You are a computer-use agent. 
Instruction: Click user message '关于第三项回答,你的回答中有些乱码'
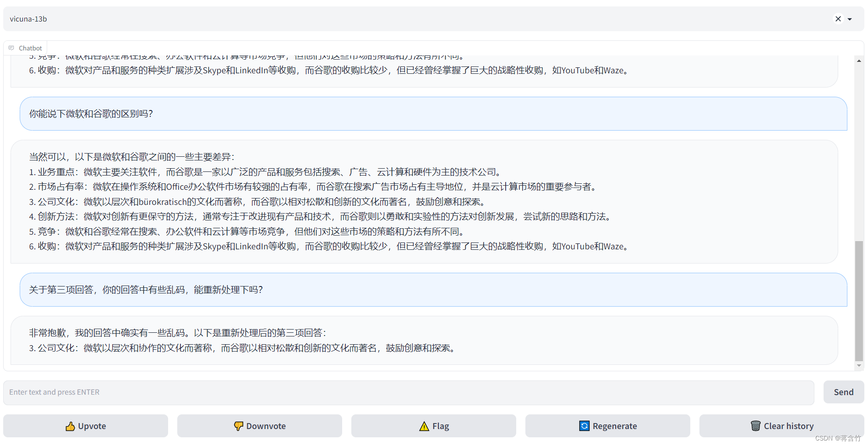[x=433, y=290]
